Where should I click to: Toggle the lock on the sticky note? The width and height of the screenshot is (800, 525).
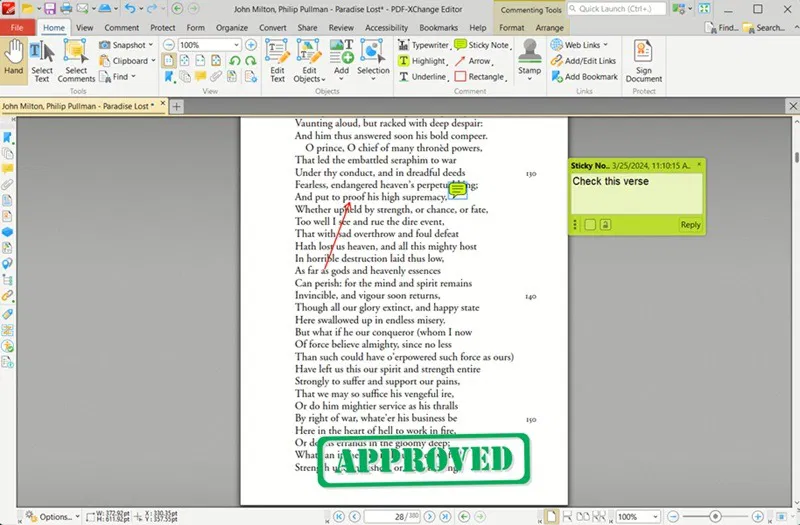605,224
